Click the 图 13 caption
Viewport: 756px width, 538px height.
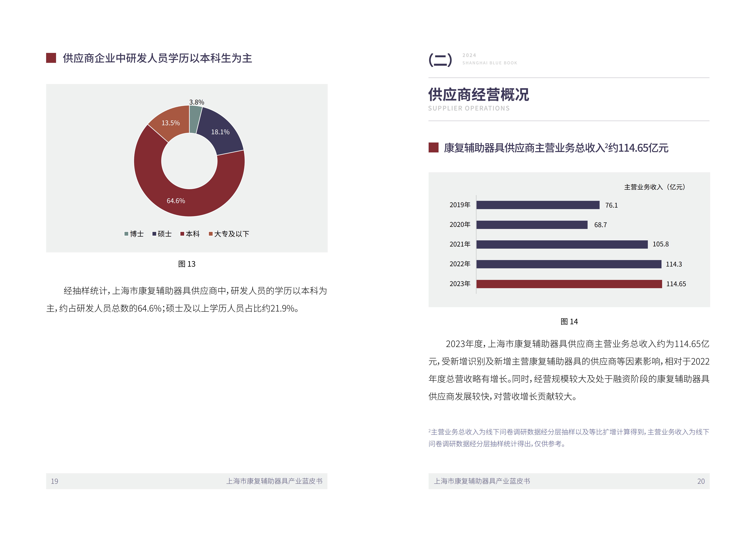187,264
